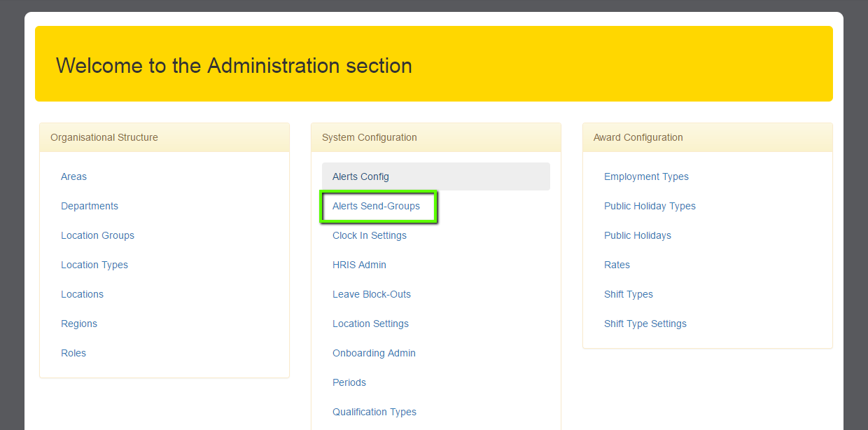Select Location Types link

click(94, 265)
